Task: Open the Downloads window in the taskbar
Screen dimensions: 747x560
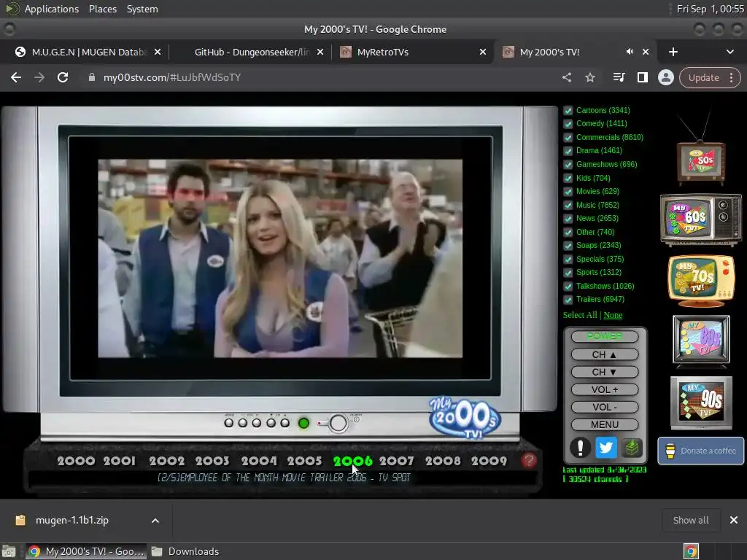Action: pyautogui.click(x=185, y=551)
